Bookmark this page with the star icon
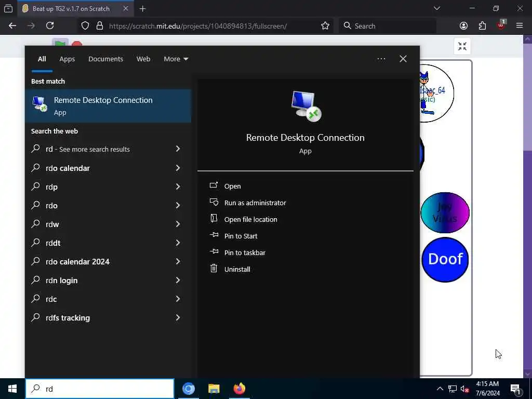Screen dimensions: 532x399 pyautogui.click(x=325, y=26)
